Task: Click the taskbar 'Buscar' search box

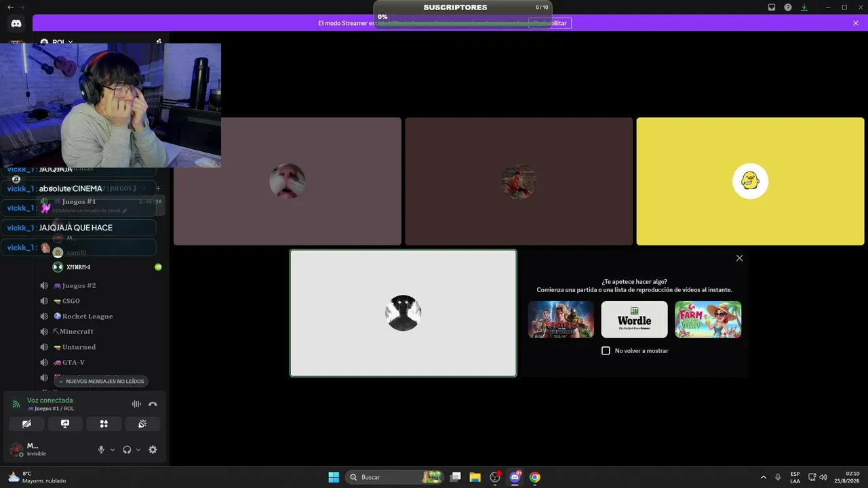Action: pos(395,477)
